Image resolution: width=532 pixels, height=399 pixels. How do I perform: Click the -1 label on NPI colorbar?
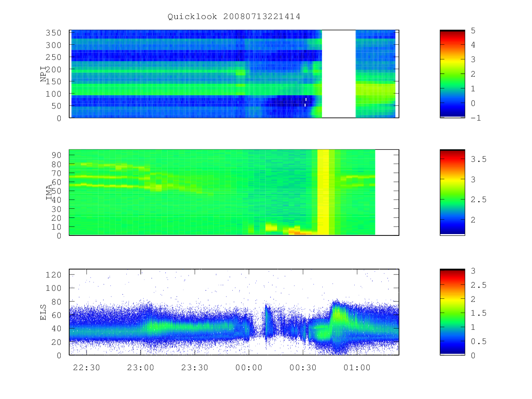pos(476,117)
